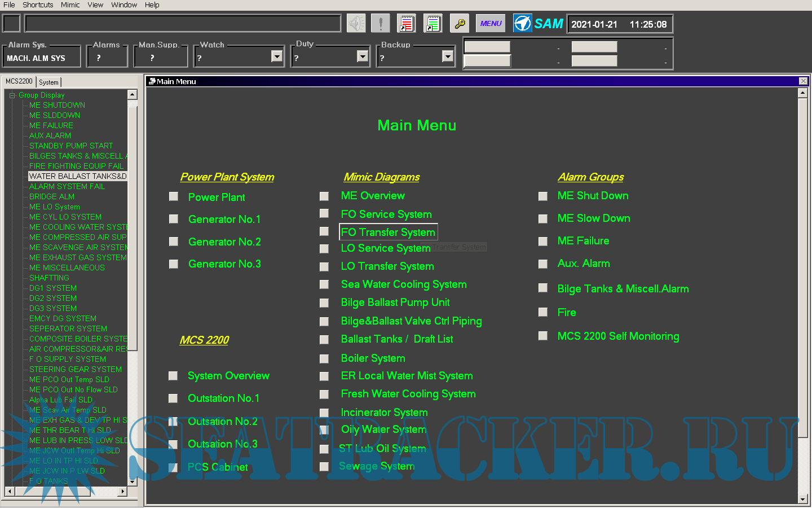Click the yellow key access icon
The height and width of the screenshot is (508, 812).
tap(460, 24)
